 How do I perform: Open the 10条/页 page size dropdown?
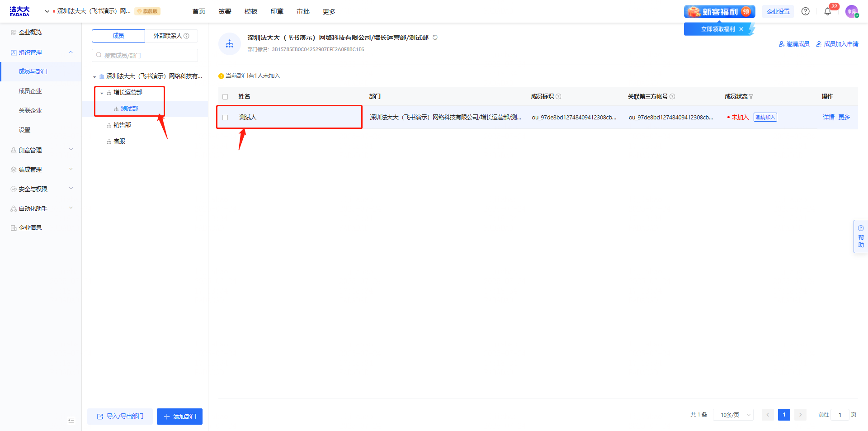coord(733,415)
